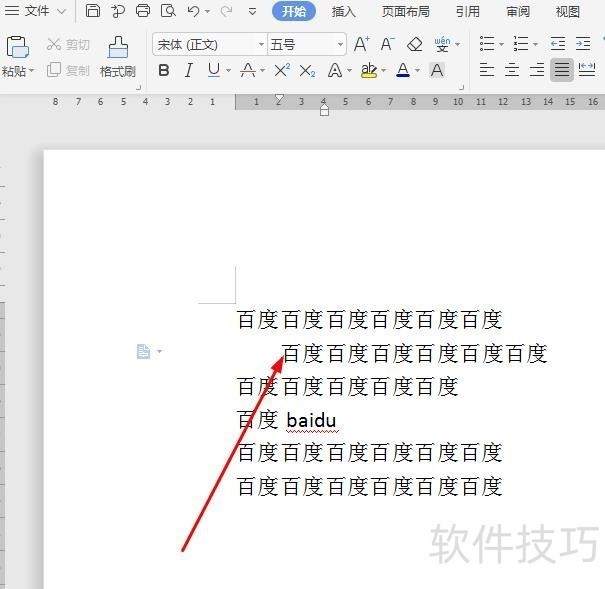
Task: Click the 剪切 cut button
Action: coord(68,45)
